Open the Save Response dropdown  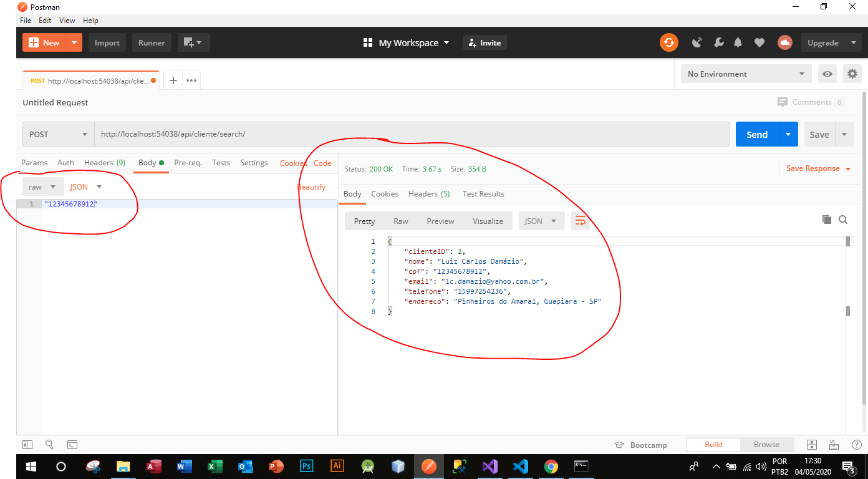pos(819,168)
